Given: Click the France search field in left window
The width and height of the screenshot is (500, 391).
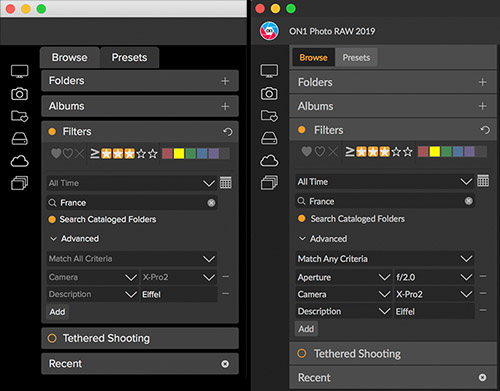Looking at the screenshot, I should [132, 203].
